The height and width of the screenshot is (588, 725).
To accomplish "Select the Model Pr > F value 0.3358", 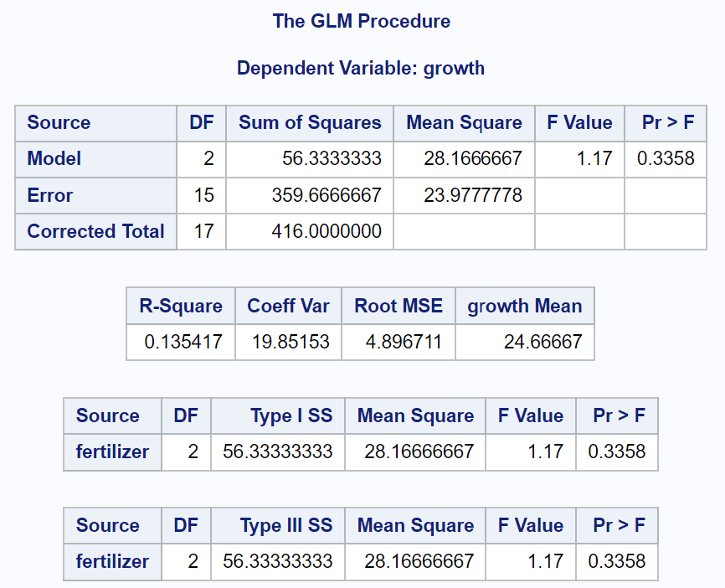I will click(x=666, y=158).
